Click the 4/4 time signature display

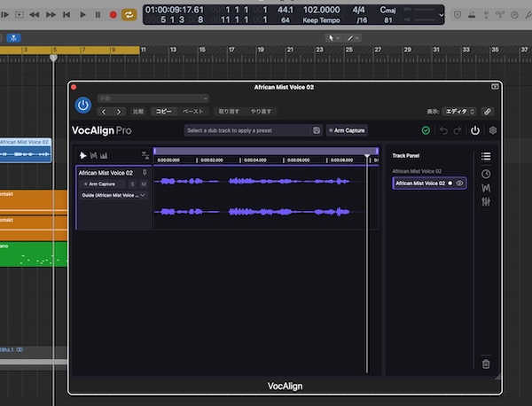(358, 10)
